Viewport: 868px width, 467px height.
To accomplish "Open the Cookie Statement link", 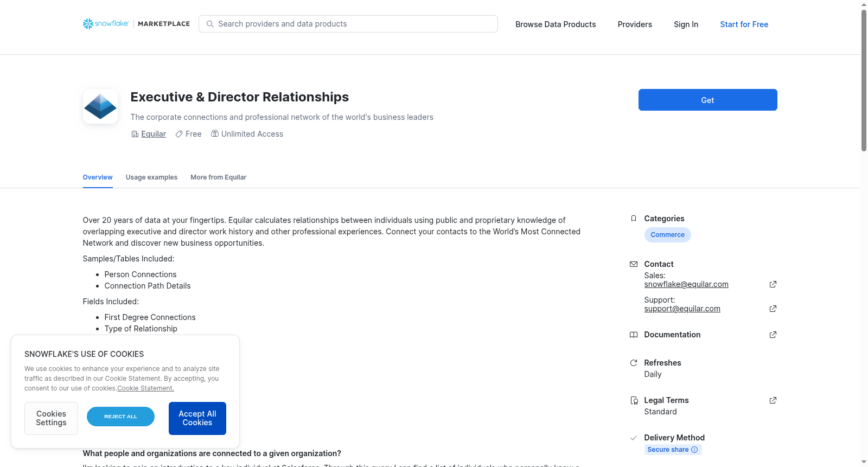I will tap(145, 388).
